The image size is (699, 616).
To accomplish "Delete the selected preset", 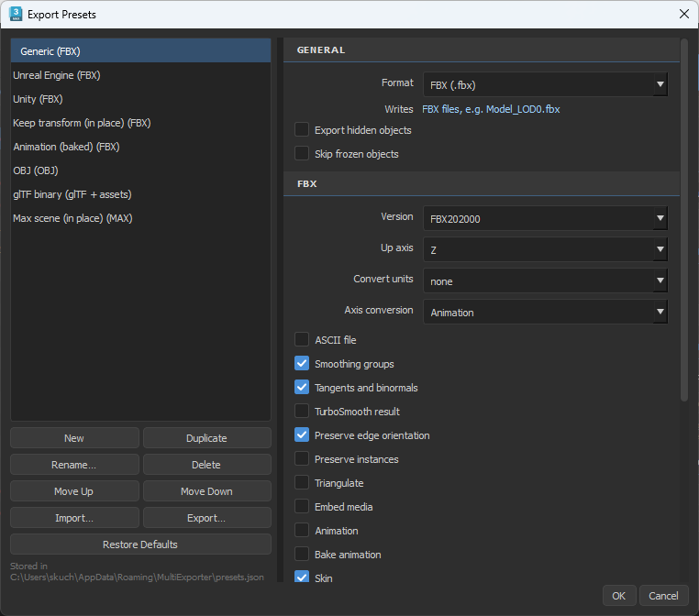I will point(206,465).
